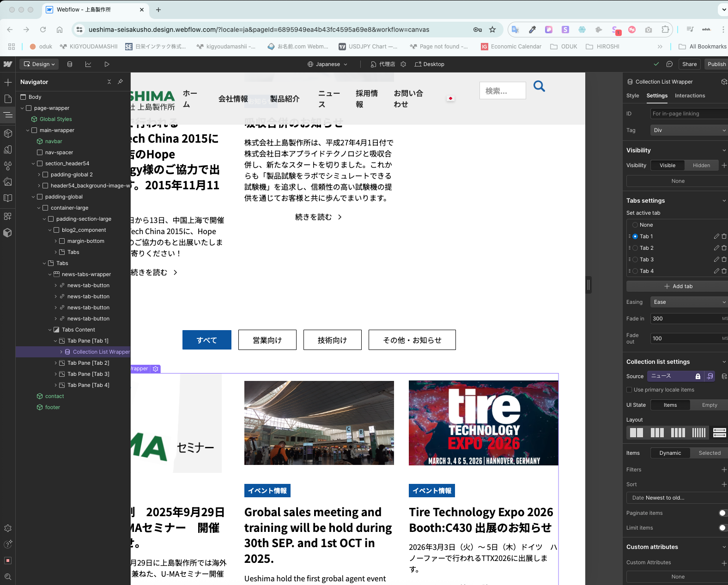This screenshot has height=585, width=728.
Task: Open the Add elements panel plus icon
Action: click(8, 82)
